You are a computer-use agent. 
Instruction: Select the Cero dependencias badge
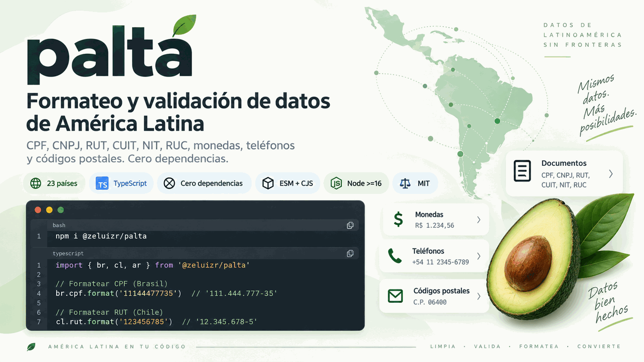[x=204, y=183]
